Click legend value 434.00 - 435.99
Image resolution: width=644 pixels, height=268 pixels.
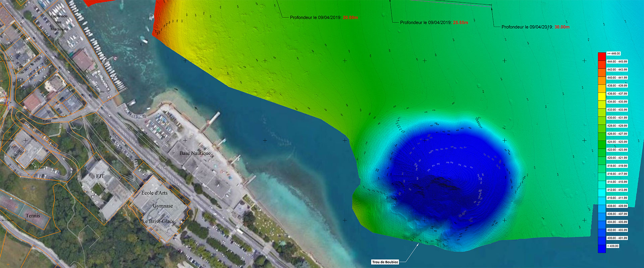[617, 102]
